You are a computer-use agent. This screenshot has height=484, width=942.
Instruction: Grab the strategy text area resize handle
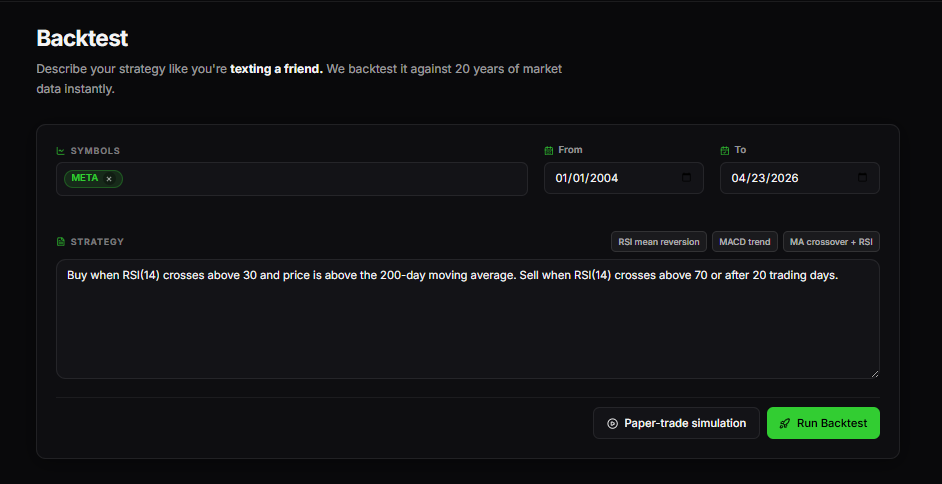[x=875, y=374]
